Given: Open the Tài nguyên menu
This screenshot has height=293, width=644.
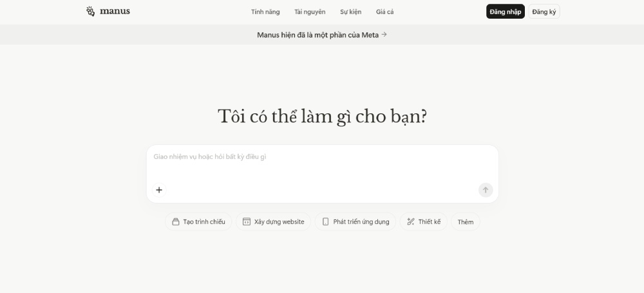Looking at the screenshot, I should (x=310, y=12).
